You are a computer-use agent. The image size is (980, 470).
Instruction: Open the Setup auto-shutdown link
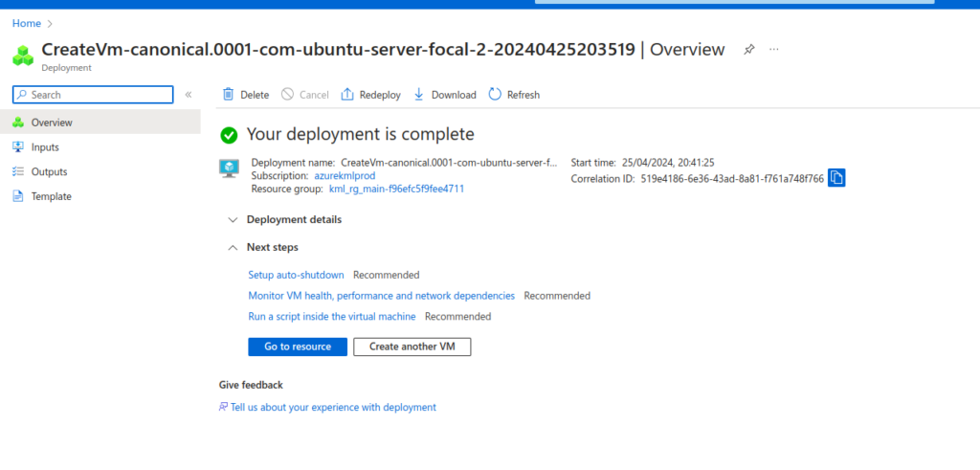click(x=296, y=275)
